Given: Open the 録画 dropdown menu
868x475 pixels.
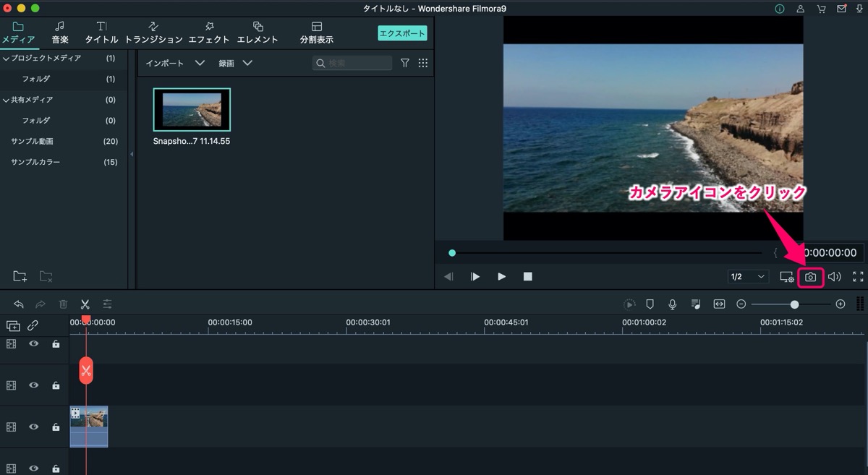Looking at the screenshot, I should click(x=236, y=63).
